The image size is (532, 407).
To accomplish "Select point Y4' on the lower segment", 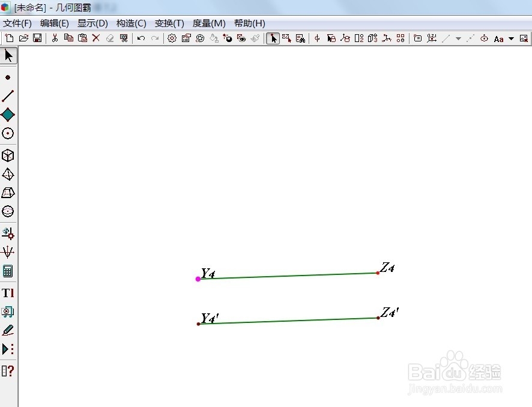I will coord(199,324).
